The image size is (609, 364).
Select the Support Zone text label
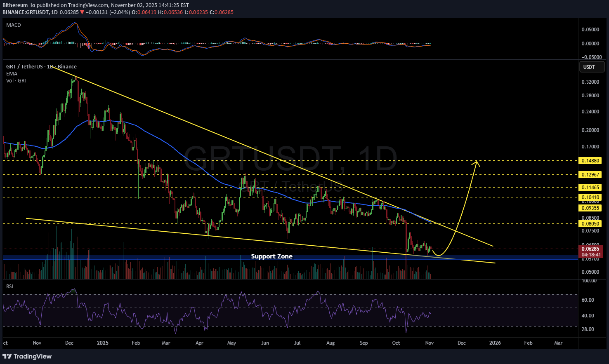(x=271, y=256)
